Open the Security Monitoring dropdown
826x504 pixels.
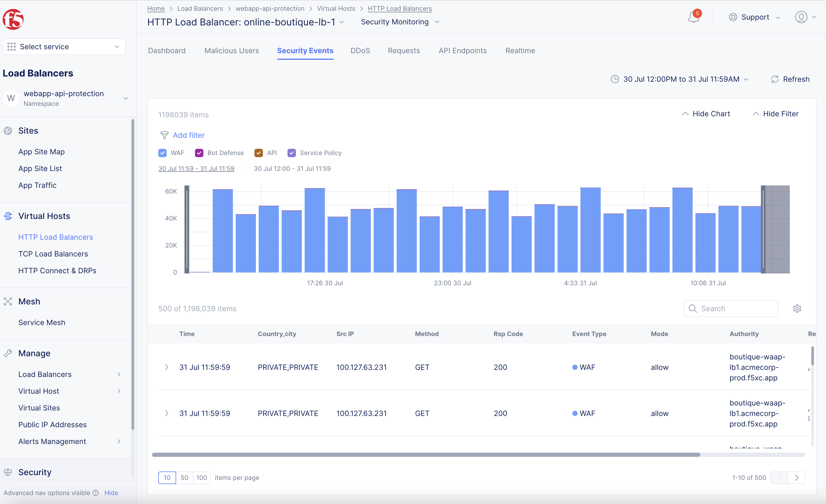(400, 22)
